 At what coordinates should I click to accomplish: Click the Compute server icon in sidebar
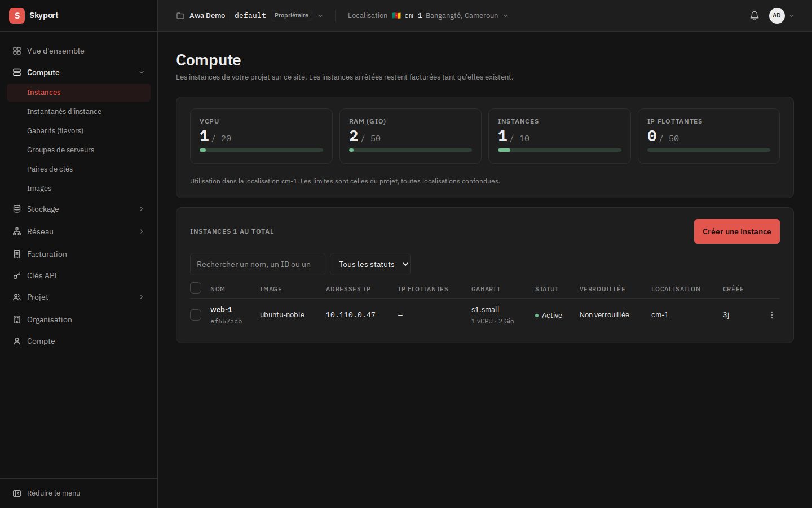pyautogui.click(x=17, y=72)
